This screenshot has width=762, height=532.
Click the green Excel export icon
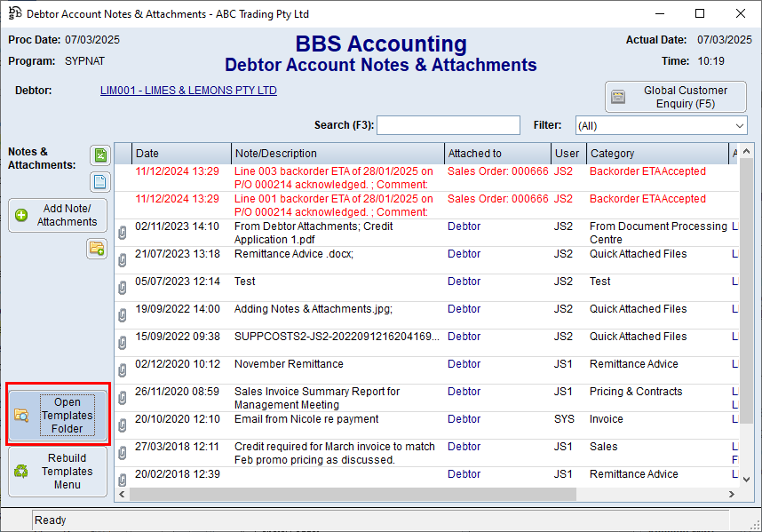[100, 155]
